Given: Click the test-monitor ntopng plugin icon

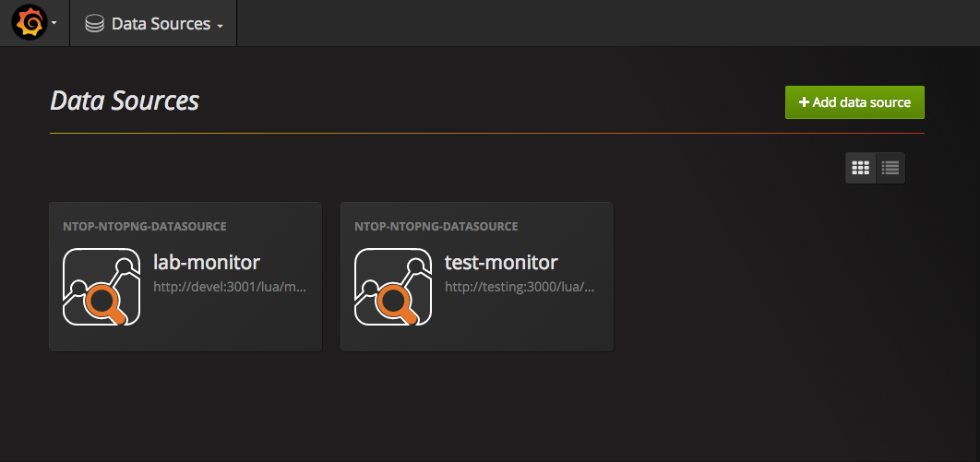Looking at the screenshot, I should pos(393,287).
